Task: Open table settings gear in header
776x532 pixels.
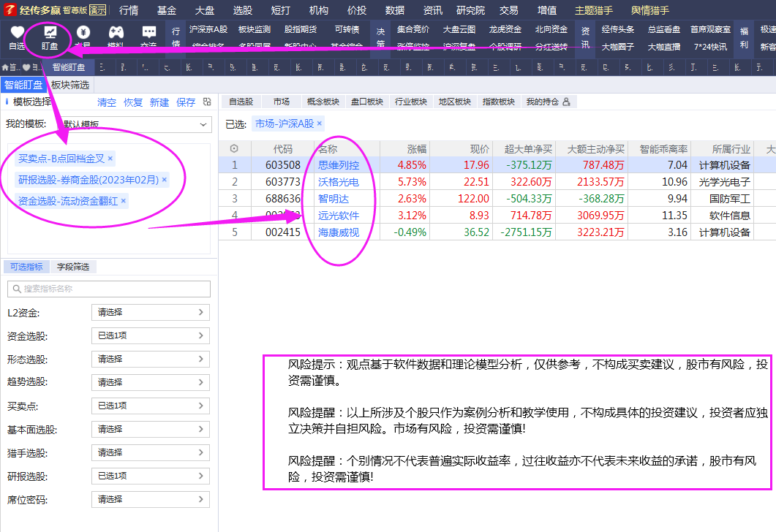Action: tap(234, 148)
